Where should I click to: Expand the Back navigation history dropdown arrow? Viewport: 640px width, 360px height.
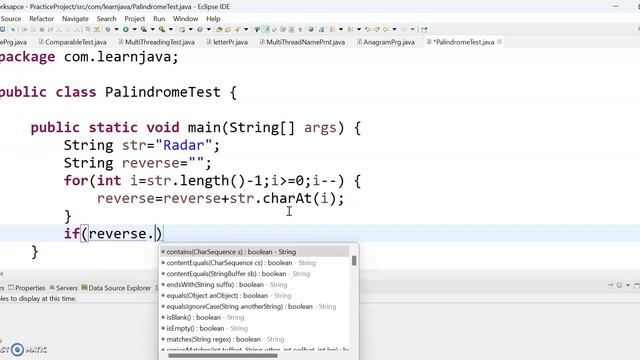pos(395,29)
